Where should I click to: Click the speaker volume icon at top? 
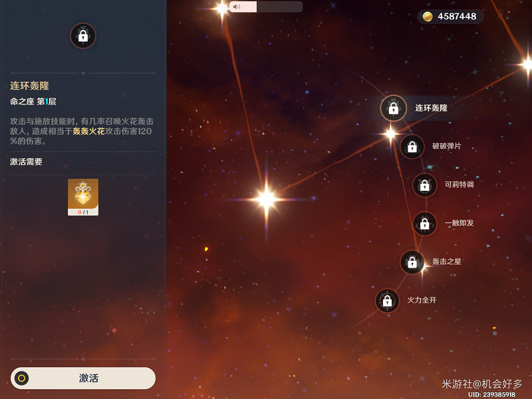tap(237, 7)
